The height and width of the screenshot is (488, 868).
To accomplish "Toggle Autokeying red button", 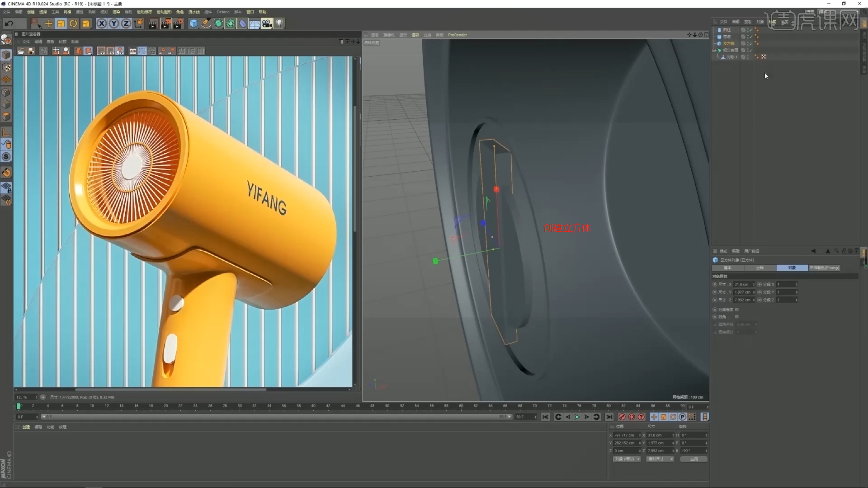I will (x=632, y=417).
